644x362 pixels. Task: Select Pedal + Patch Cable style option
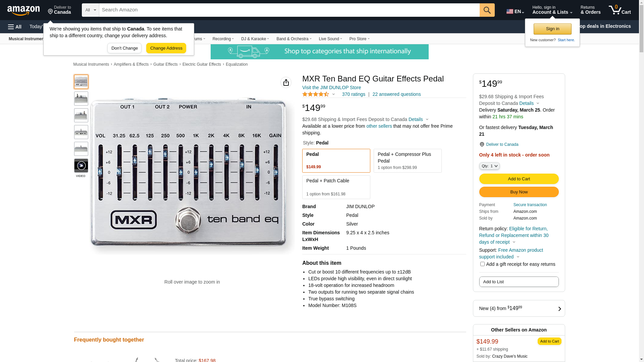(x=336, y=187)
